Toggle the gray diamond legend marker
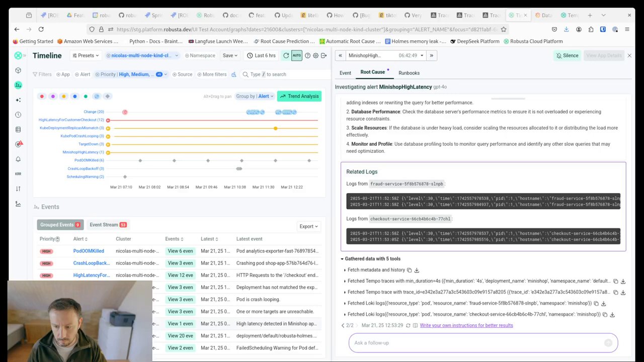The height and width of the screenshot is (362, 644). coord(107,96)
